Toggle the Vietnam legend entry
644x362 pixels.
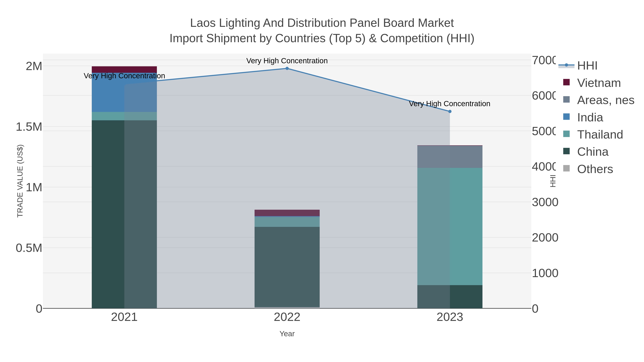pyautogui.click(x=592, y=83)
